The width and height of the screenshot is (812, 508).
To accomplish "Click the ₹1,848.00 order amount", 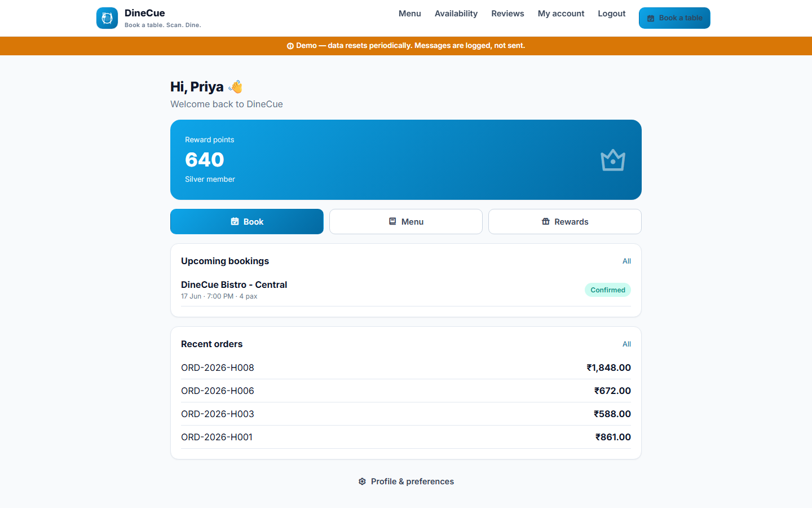I will point(608,367).
